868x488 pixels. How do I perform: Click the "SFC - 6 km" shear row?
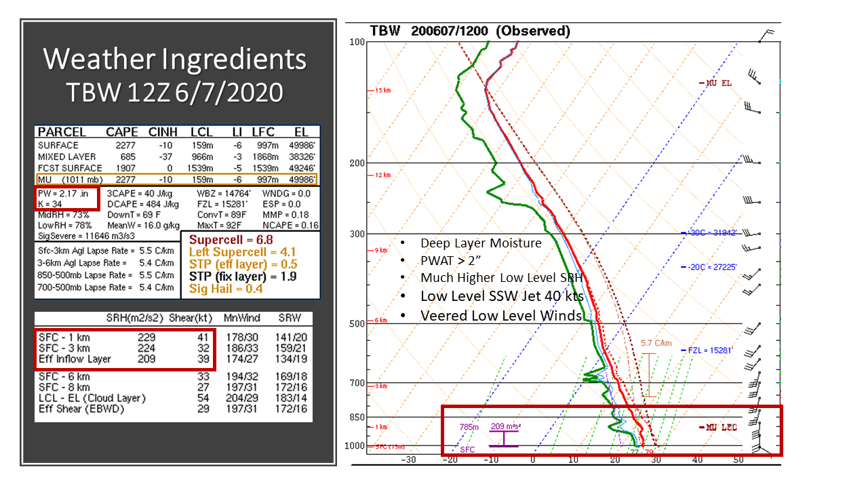174,376
